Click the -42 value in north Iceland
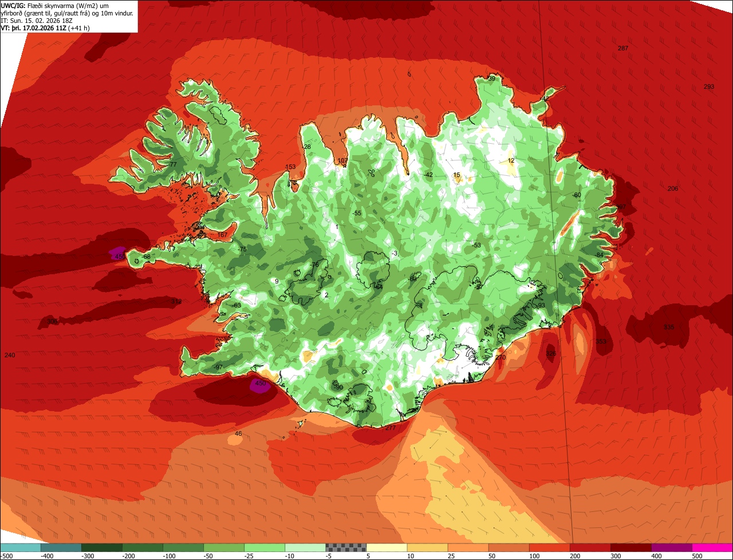 pyautogui.click(x=428, y=175)
